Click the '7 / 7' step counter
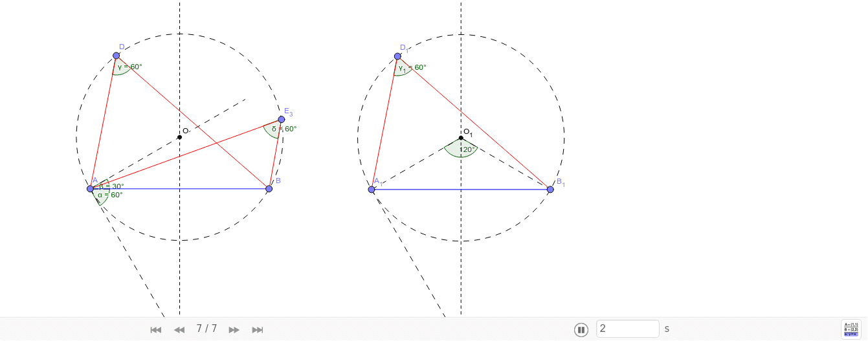This screenshot has width=868, height=341. [206, 329]
